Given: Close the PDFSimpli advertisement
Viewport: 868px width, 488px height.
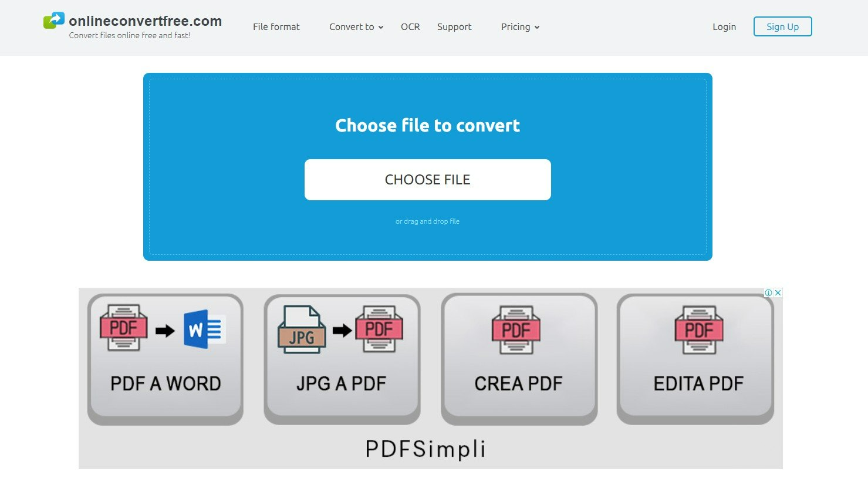Looking at the screenshot, I should pyautogui.click(x=778, y=292).
